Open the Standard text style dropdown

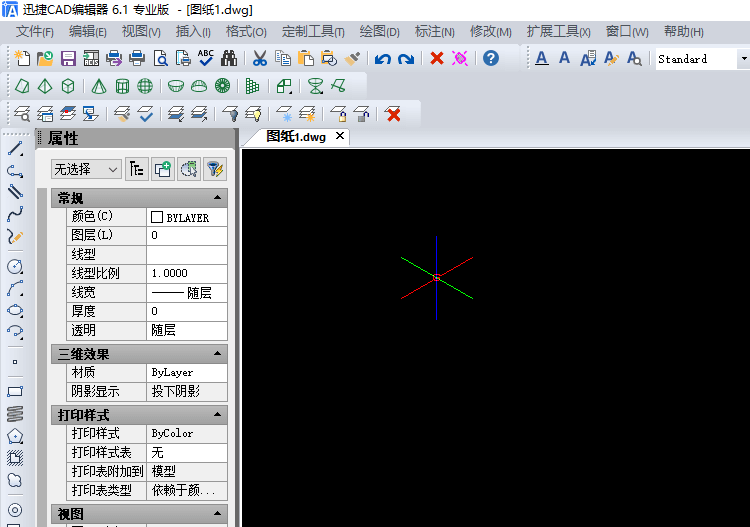(x=743, y=59)
